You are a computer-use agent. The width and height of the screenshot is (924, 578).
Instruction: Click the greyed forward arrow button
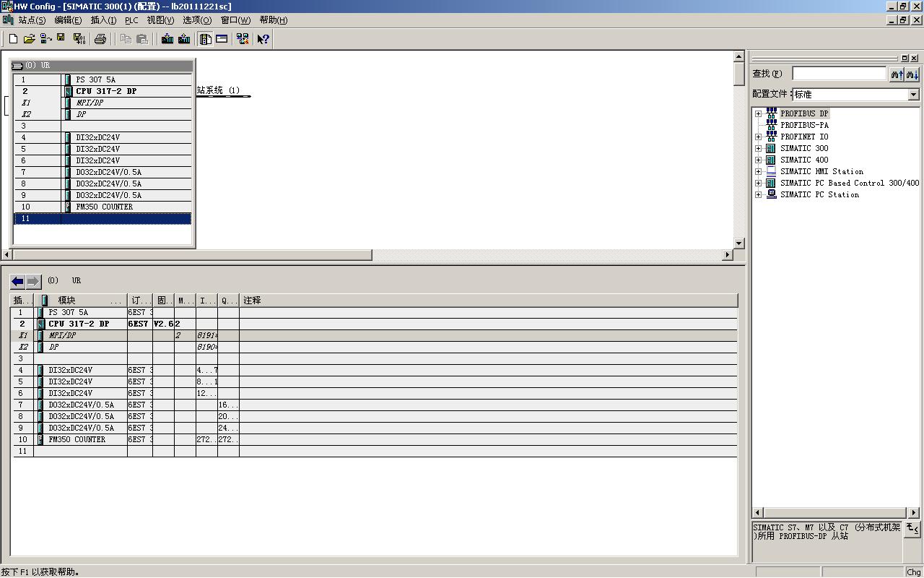[33, 281]
